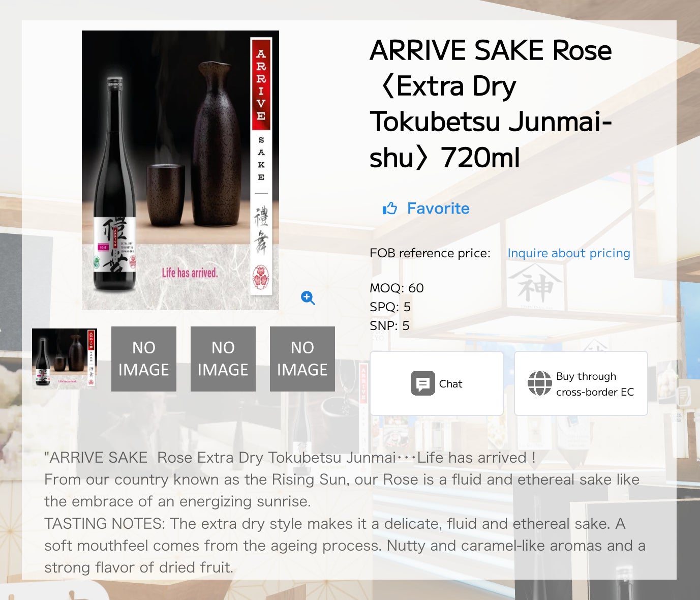
Task: Click the MOQ: 60 text
Action: (397, 288)
